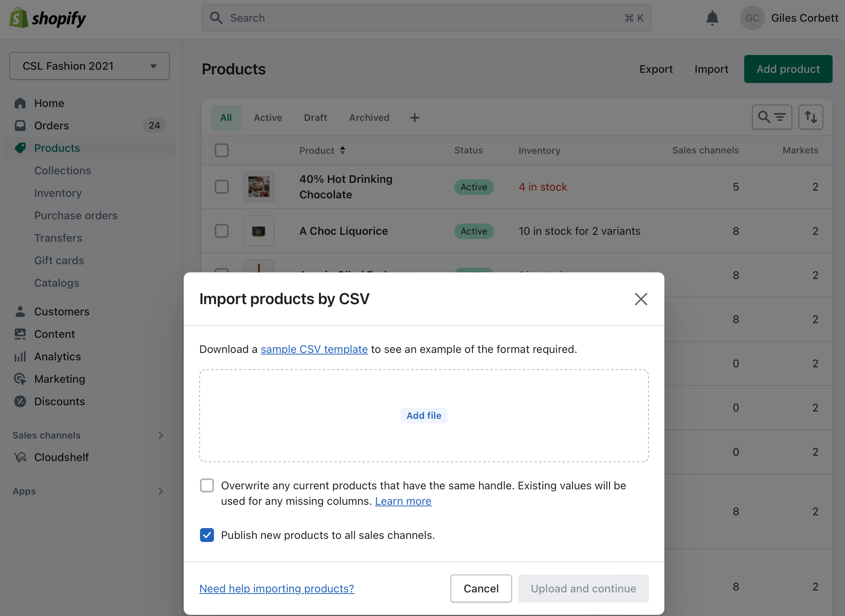Open the 40% Hot Drinking Chocolate thumbnail
This screenshot has width=845, height=616.
point(259,187)
